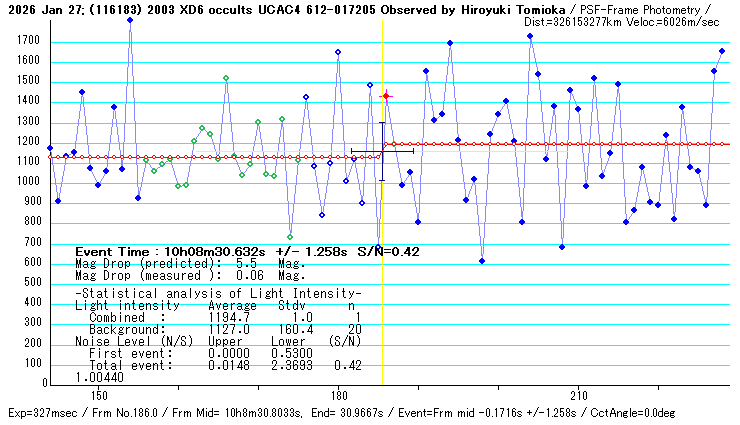
Task: Click the red star event marker
Action: 386,96
